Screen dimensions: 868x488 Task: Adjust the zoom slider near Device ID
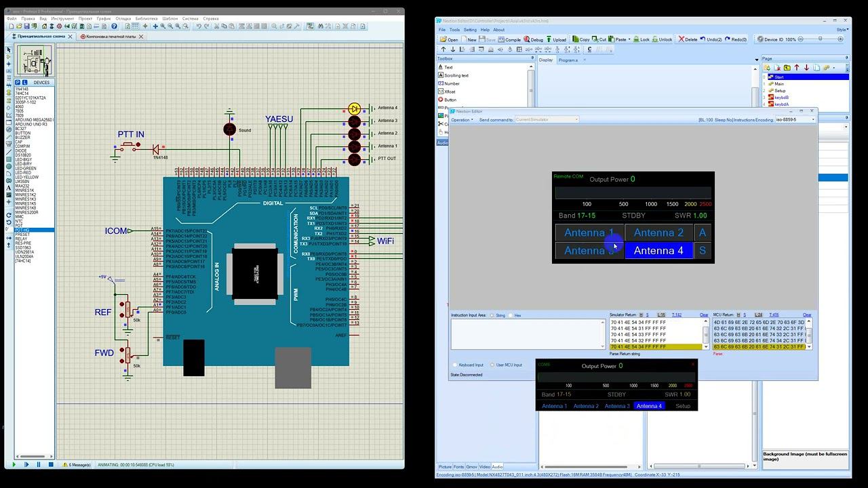click(x=821, y=39)
